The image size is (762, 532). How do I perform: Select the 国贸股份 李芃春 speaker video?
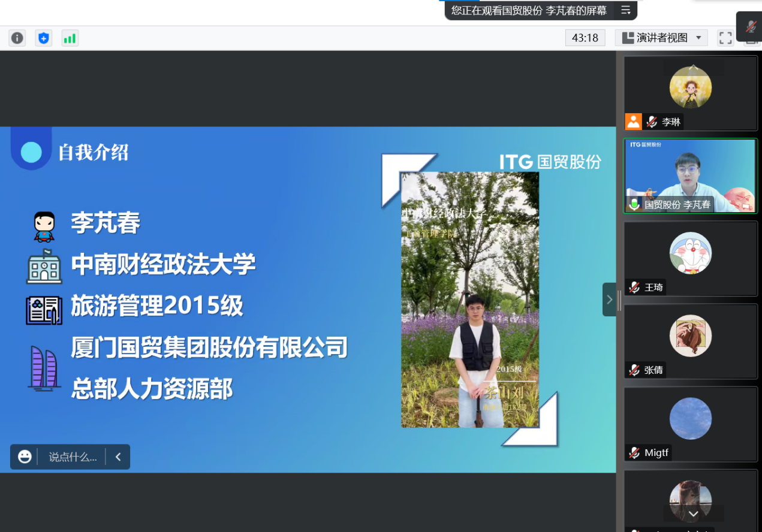691,176
